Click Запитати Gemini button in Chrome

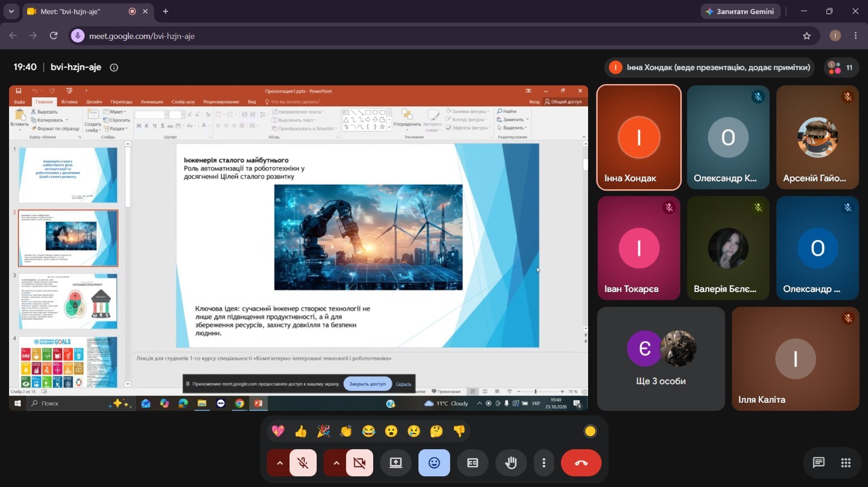click(x=741, y=11)
